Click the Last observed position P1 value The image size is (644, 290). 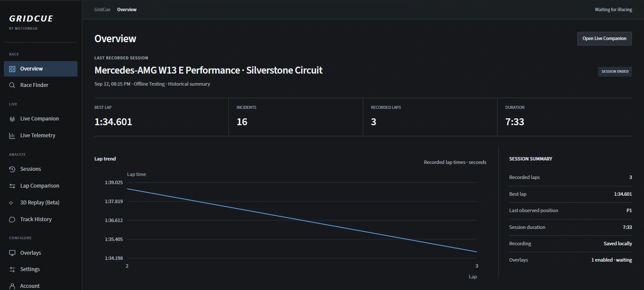[629, 210]
